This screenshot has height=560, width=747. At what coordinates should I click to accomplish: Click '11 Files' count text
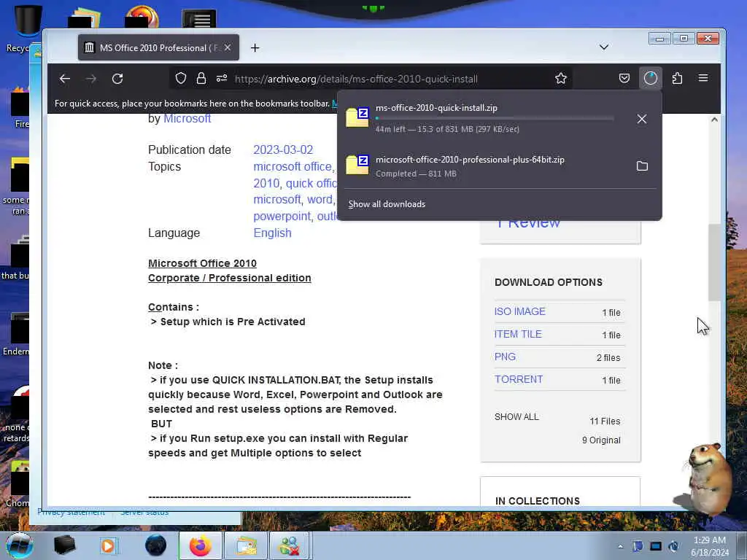click(605, 421)
